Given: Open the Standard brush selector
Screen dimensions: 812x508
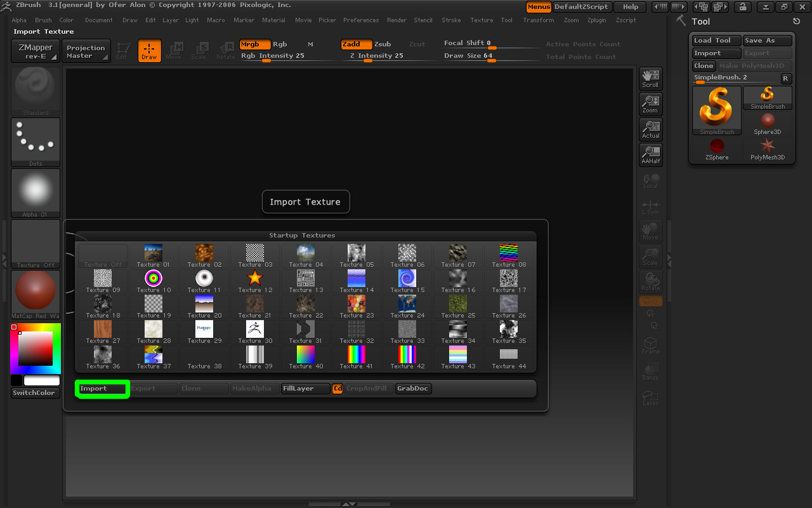Looking at the screenshot, I should 36,91.
